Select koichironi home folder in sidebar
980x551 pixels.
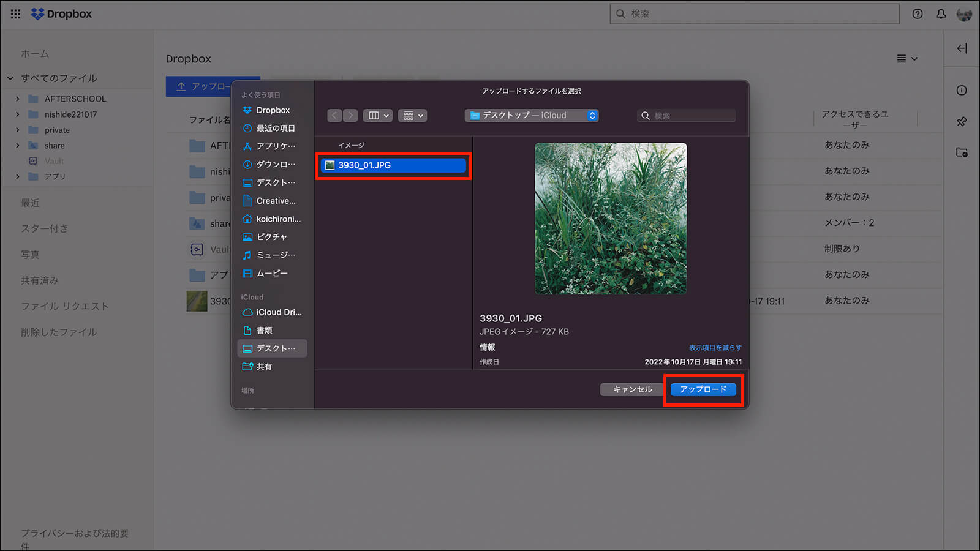tap(272, 219)
